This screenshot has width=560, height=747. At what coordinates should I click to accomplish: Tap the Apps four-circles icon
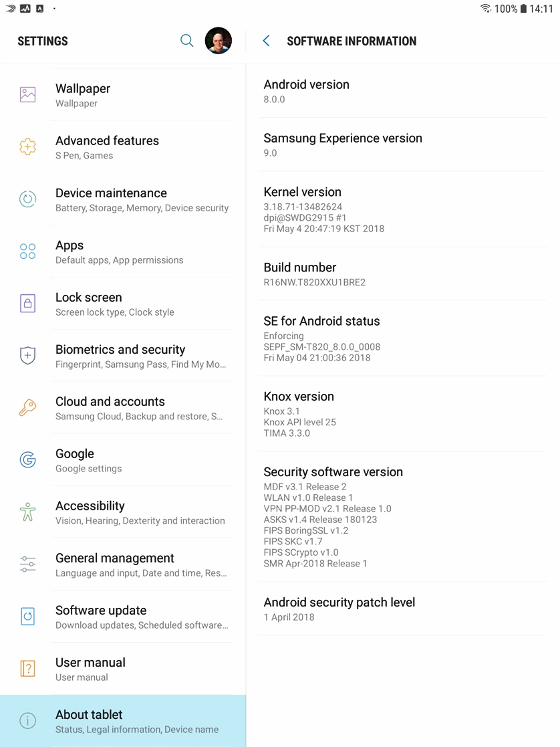point(27,251)
